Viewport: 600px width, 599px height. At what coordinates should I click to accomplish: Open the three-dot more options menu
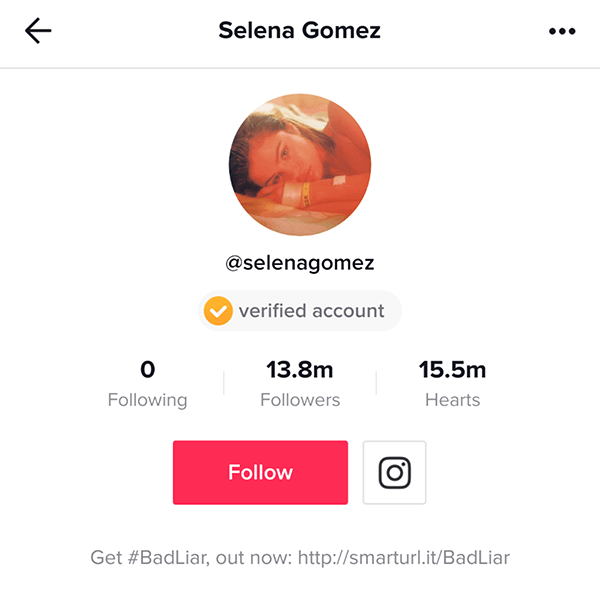click(x=563, y=32)
